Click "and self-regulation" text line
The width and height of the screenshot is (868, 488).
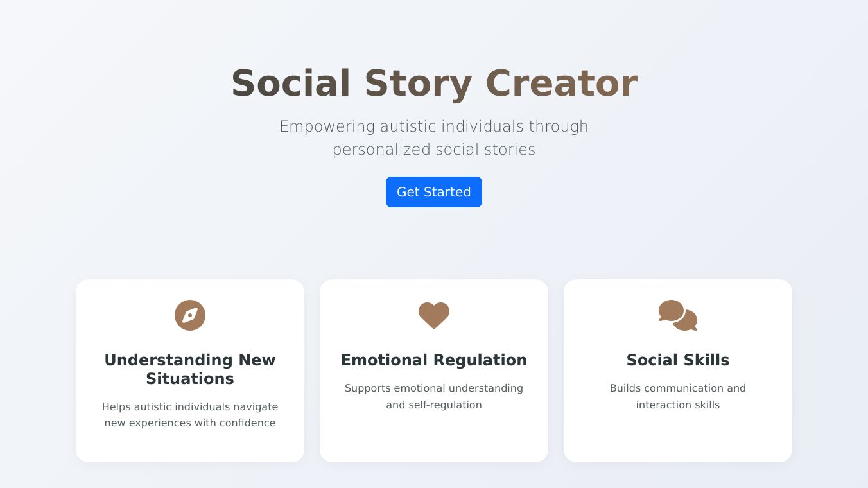tap(434, 405)
